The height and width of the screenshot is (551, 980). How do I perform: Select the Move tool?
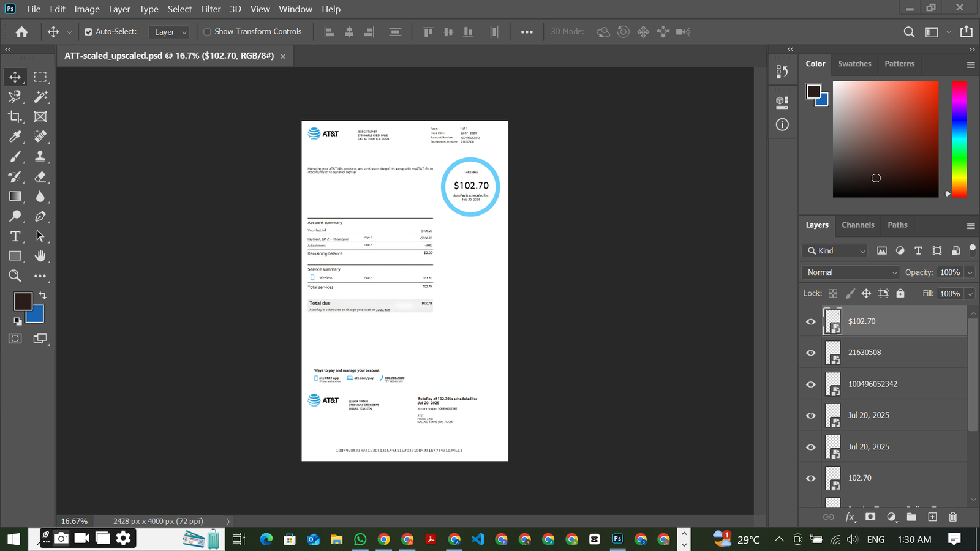pyautogui.click(x=15, y=77)
